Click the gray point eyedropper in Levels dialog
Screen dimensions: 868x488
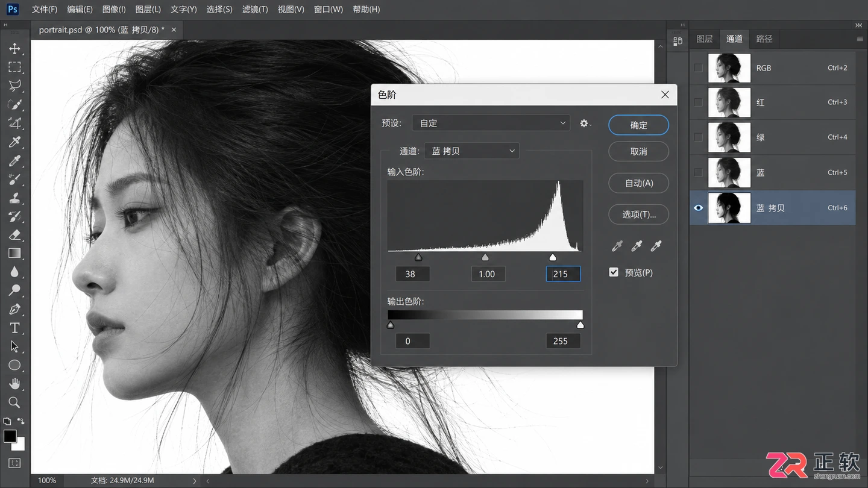click(x=637, y=246)
